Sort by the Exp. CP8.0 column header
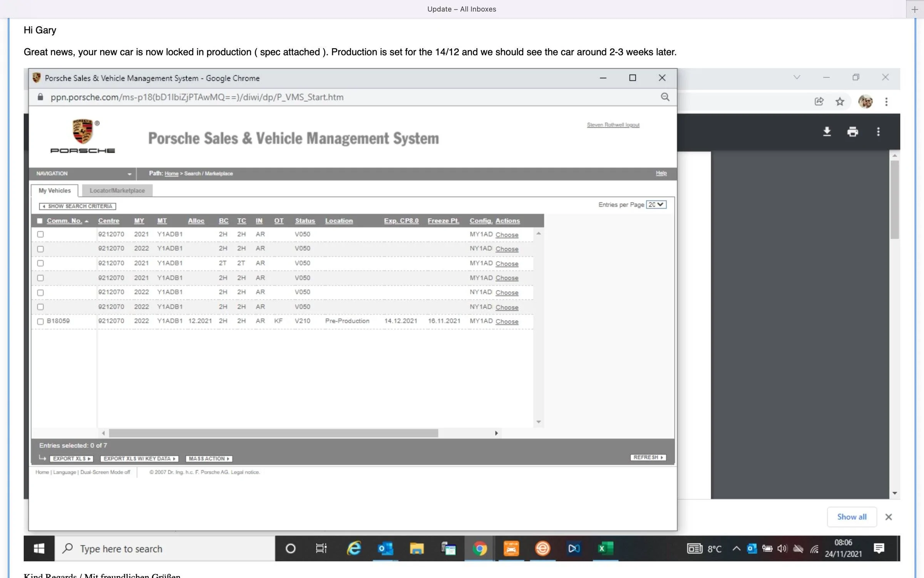Image resolution: width=924 pixels, height=578 pixels. [x=401, y=221]
